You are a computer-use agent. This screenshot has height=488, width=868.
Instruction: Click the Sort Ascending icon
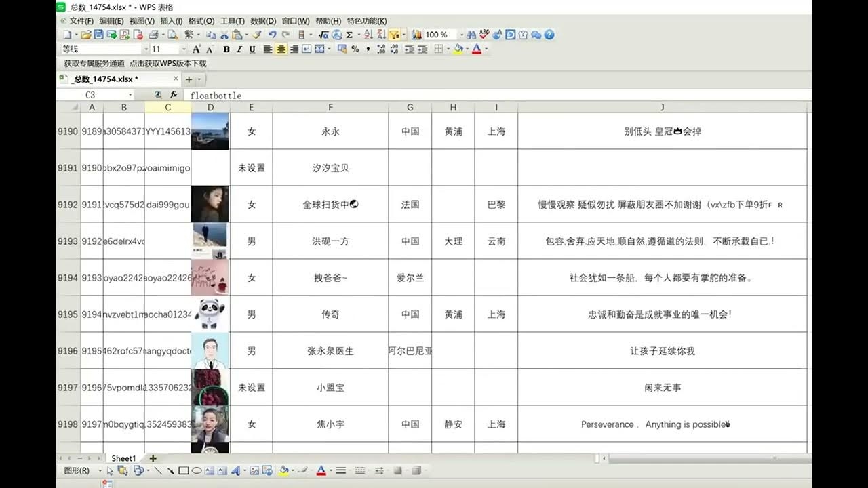pyautogui.click(x=367, y=35)
